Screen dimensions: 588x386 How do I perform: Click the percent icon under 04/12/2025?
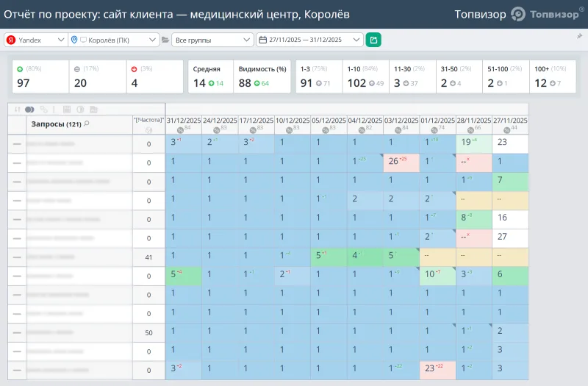tap(362, 130)
